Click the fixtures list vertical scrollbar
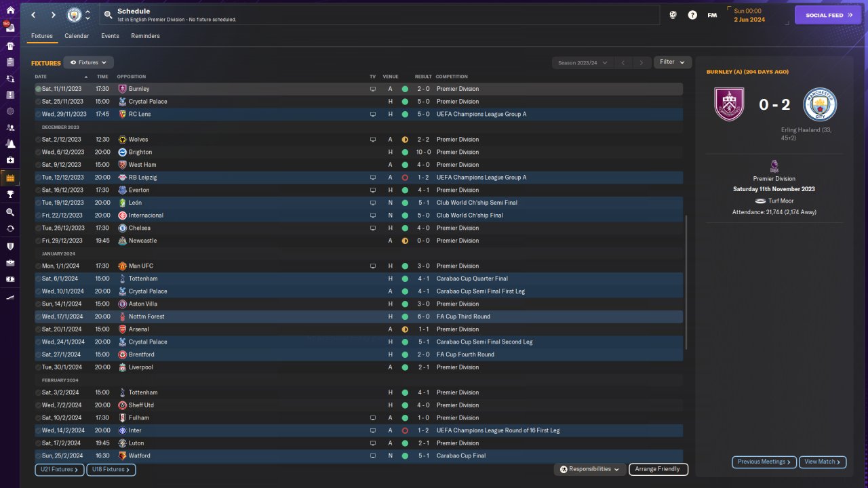Screen dimensions: 868x488 [686, 283]
